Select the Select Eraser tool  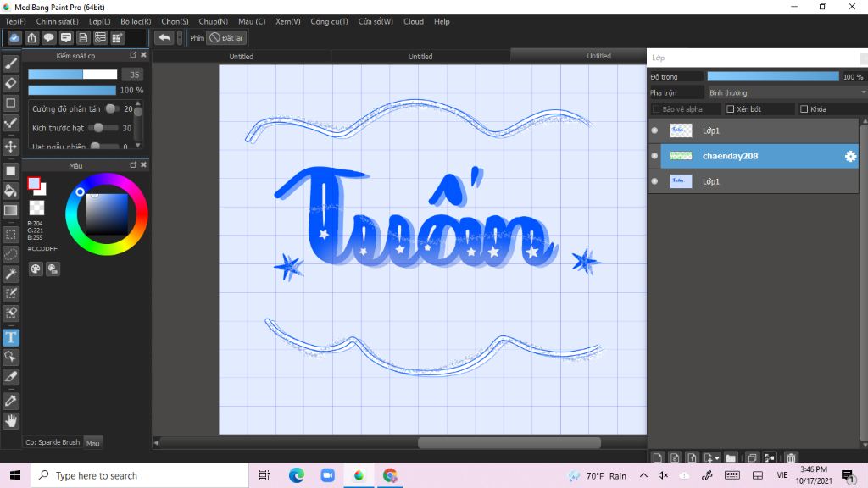point(10,313)
